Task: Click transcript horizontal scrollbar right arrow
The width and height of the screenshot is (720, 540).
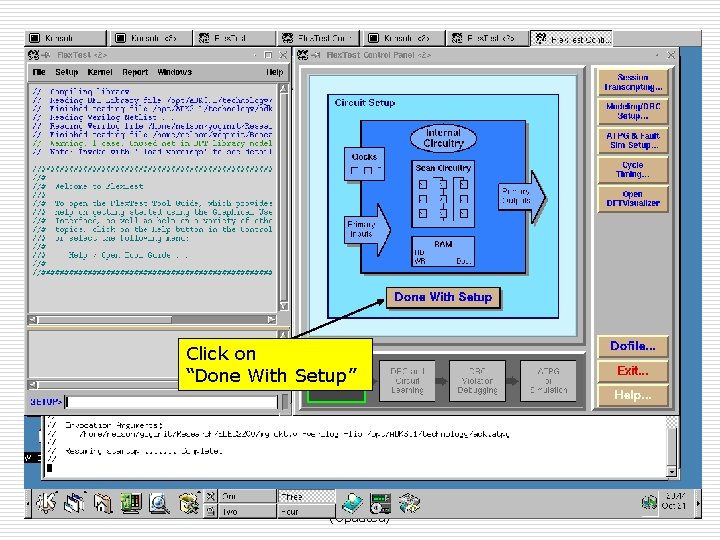Action: pyautogui.click(x=271, y=319)
